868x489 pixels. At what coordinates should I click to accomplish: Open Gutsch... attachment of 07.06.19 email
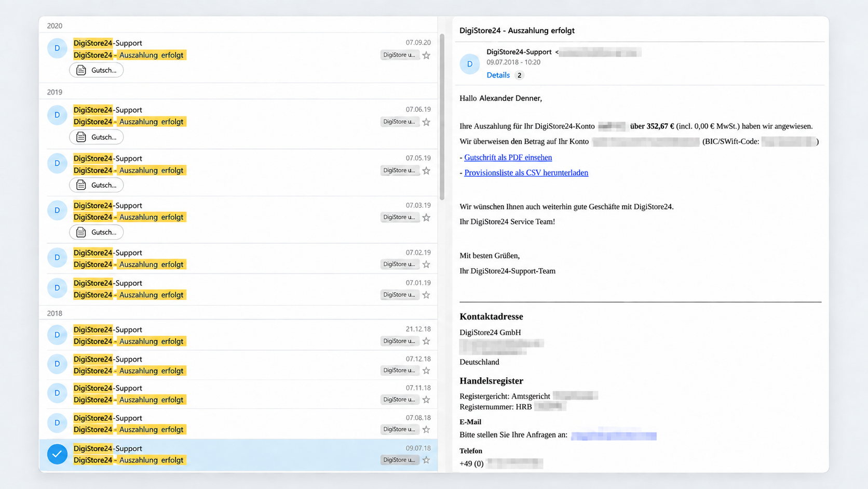(97, 137)
